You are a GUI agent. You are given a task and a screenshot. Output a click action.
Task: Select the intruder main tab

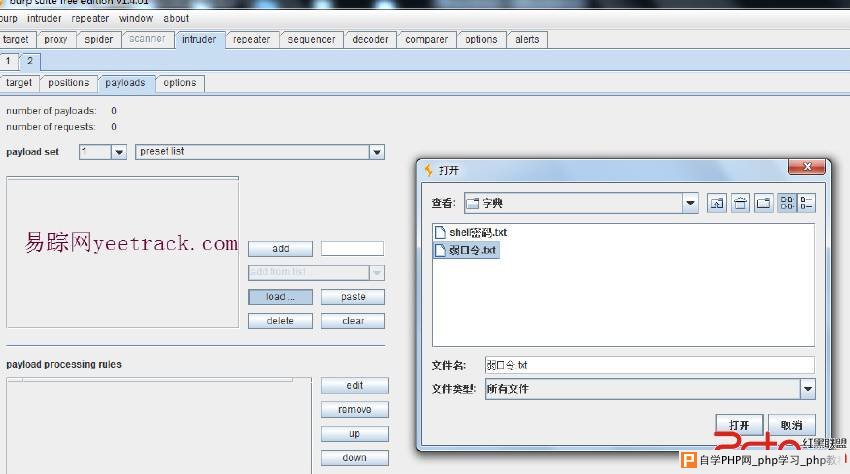click(x=199, y=40)
